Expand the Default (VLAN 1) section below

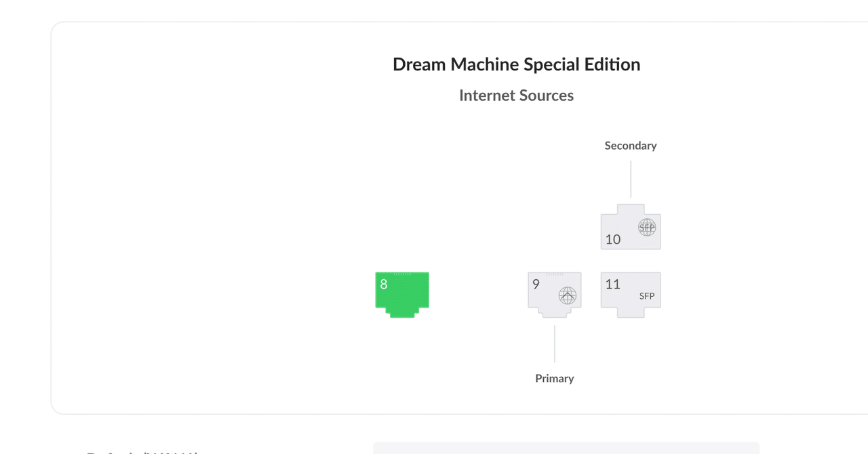point(142,451)
